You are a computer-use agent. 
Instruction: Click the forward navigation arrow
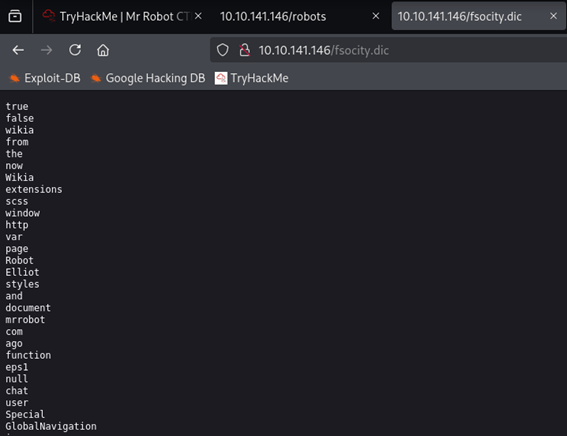click(x=46, y=50)
